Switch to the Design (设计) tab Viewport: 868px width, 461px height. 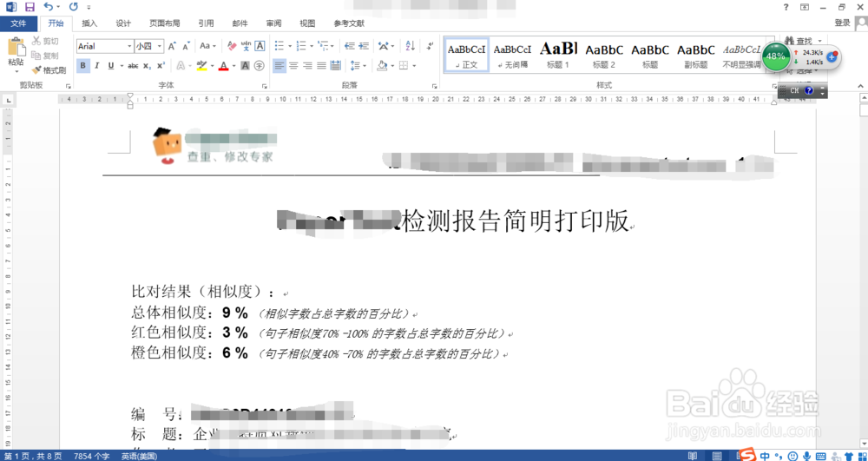(123, 23)
